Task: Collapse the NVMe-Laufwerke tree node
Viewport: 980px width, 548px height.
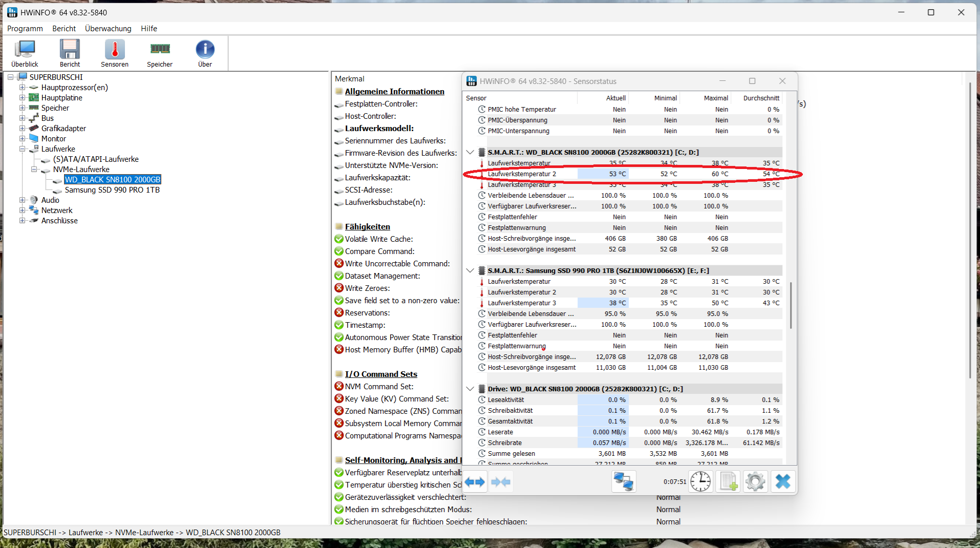Action: click(x=34, y=170)
